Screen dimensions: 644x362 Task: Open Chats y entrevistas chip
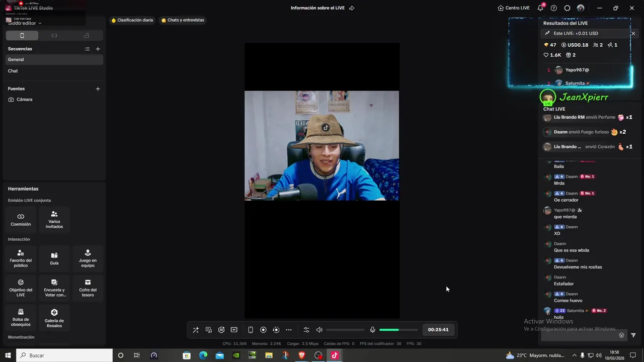click(183, 20)
